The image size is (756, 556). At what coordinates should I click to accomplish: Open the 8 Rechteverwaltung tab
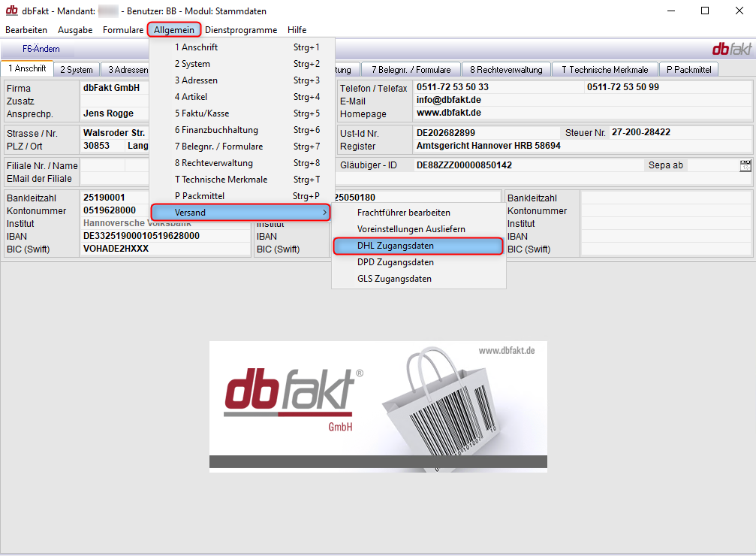coord(506,70)
